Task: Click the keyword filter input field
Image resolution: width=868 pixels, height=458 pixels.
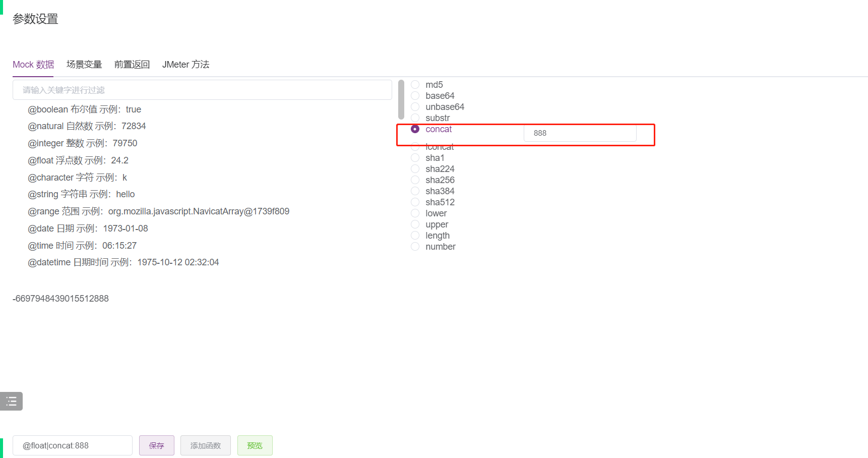Action: 202,90
